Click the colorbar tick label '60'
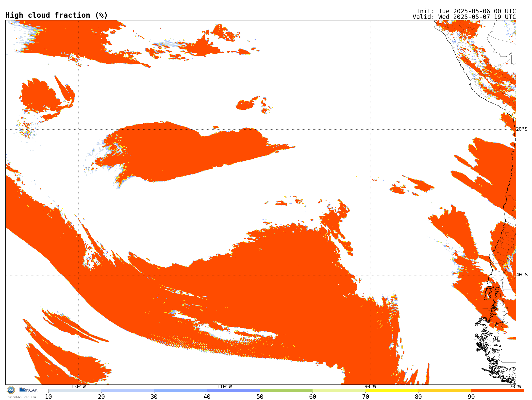This screenshot has width=532, height=400. pos(313,397)
